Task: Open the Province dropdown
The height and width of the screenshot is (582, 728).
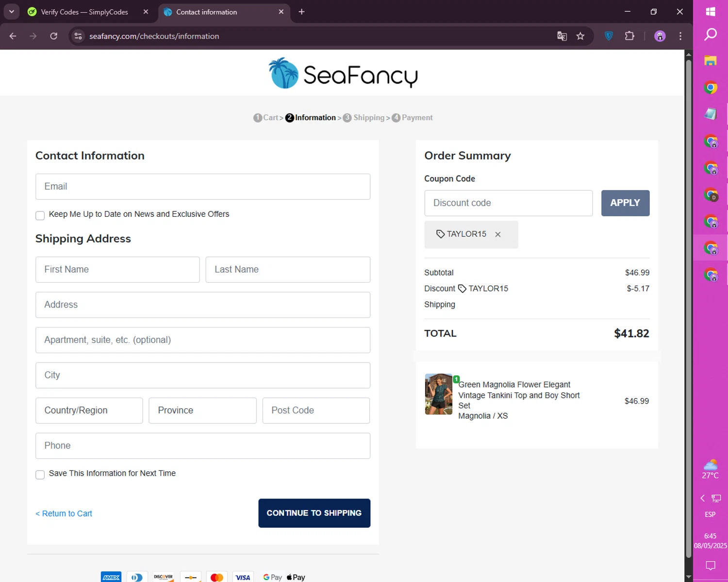Action: 202,410
